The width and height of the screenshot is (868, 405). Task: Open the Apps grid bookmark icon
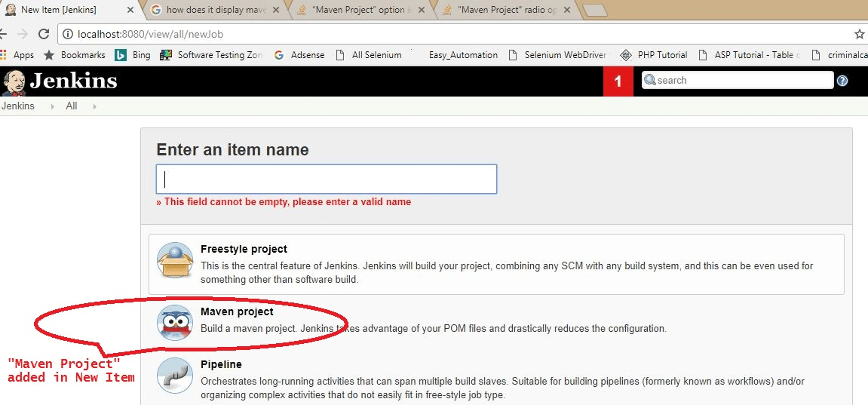[x=3, y=55]
